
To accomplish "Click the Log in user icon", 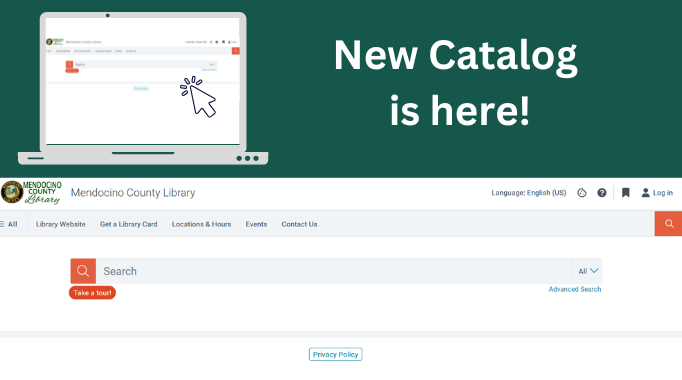I will [645, 193].
